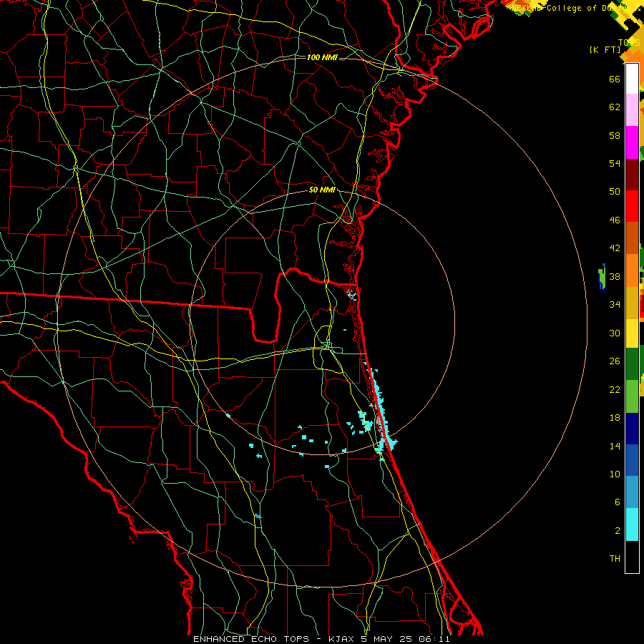644x644 pixels.
Task: Click the legend value "54"
Action: (x=615, y=163)
